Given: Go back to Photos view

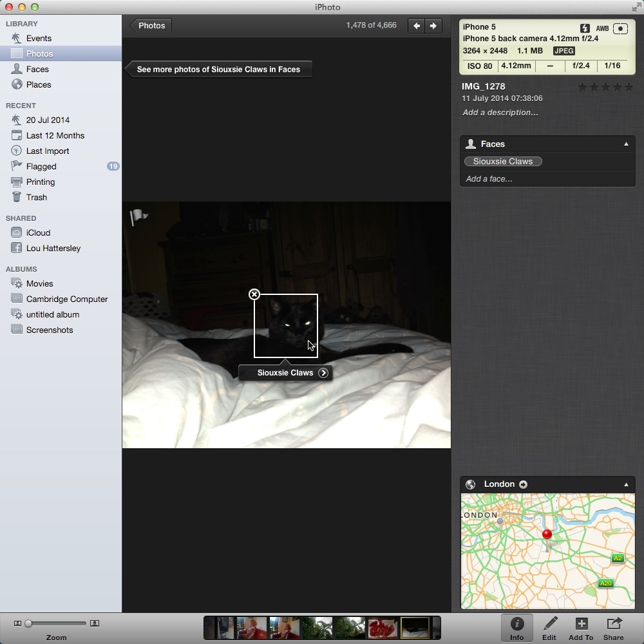Looking at the screenshot, I should click(x=150, y=26).
